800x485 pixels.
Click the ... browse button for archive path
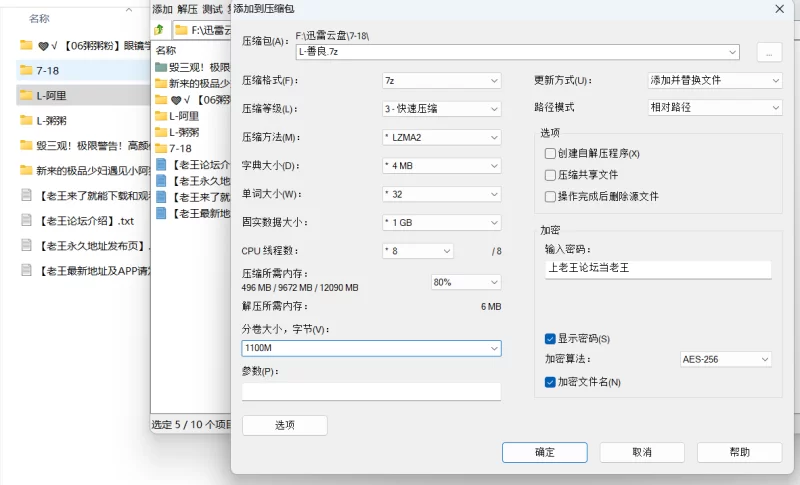(x=769, y=53)
